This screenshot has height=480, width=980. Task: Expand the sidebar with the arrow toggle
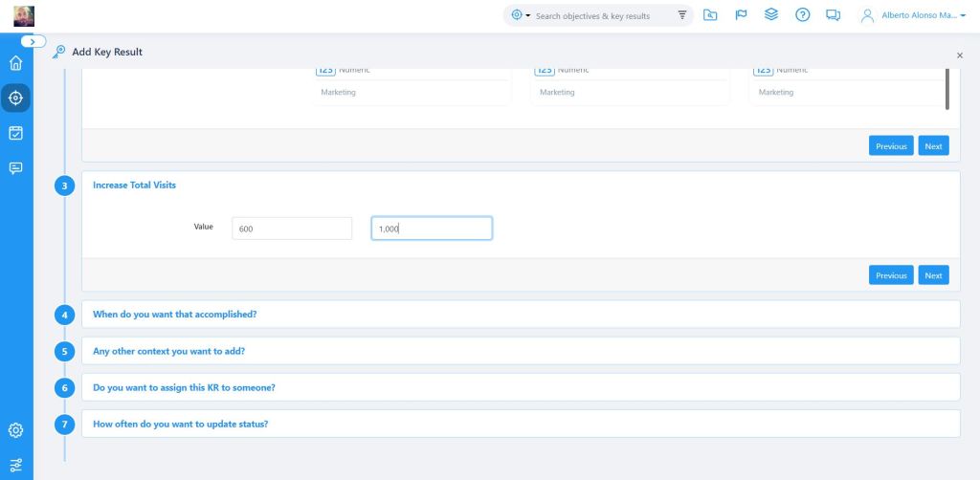point(33,42)
